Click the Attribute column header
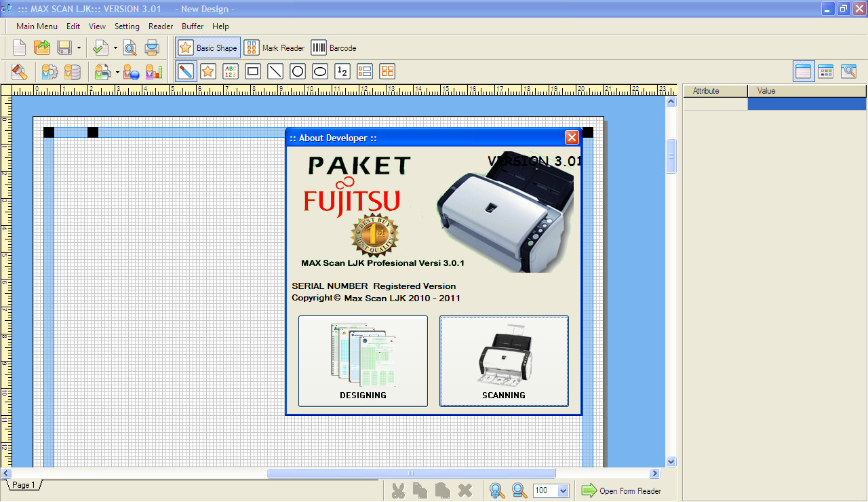Viewport: 868px width, 502px height. [x=715, y=91]
